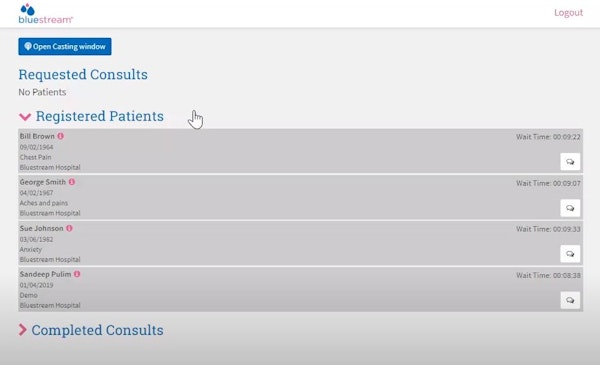
Task: Click the Completed Consults heading text
Action: 97,330
